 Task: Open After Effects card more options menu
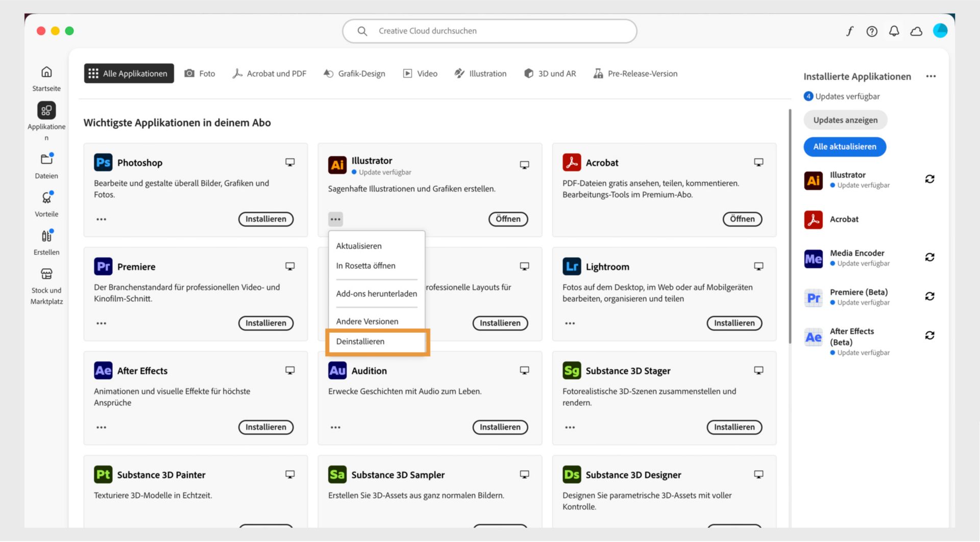click(x=101, y=428)
